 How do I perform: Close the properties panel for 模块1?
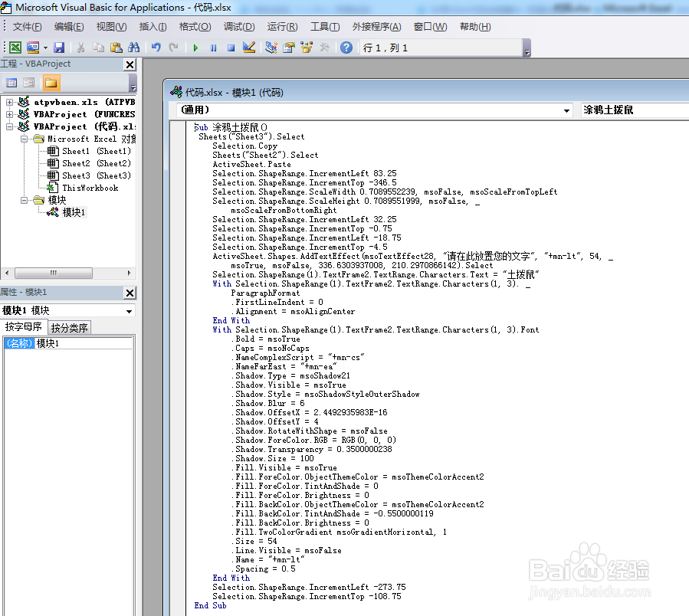130,293
